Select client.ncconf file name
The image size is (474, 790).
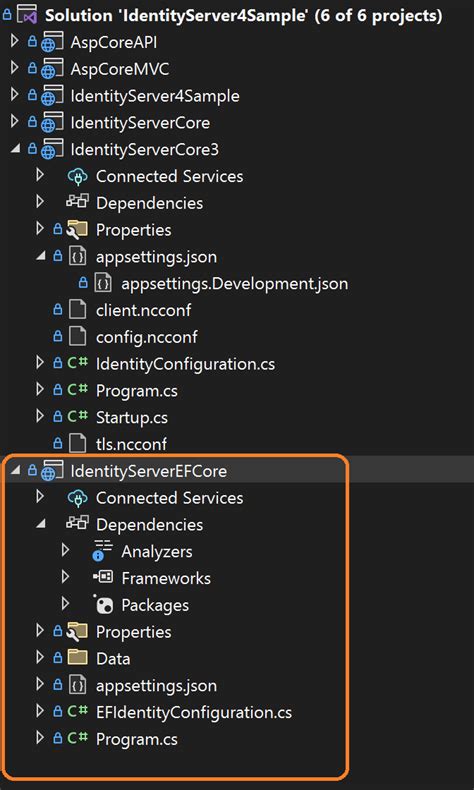[x=144, y=310]
